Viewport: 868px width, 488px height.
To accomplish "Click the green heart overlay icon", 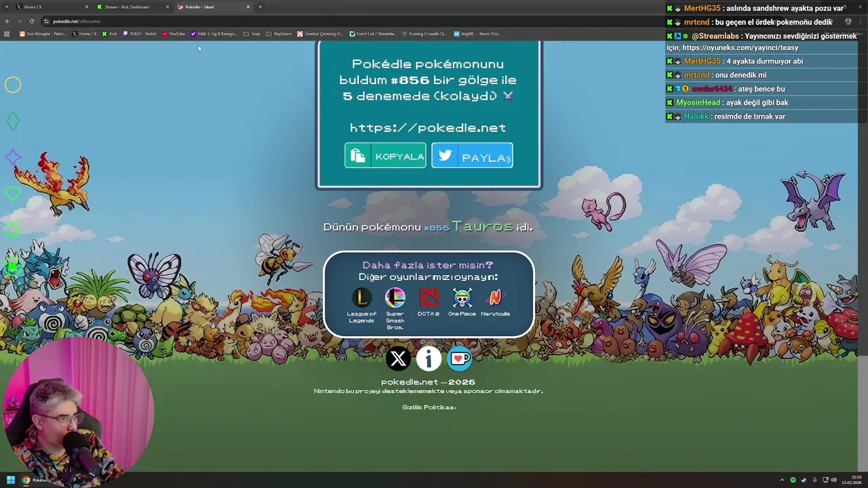I will [13, 194].
